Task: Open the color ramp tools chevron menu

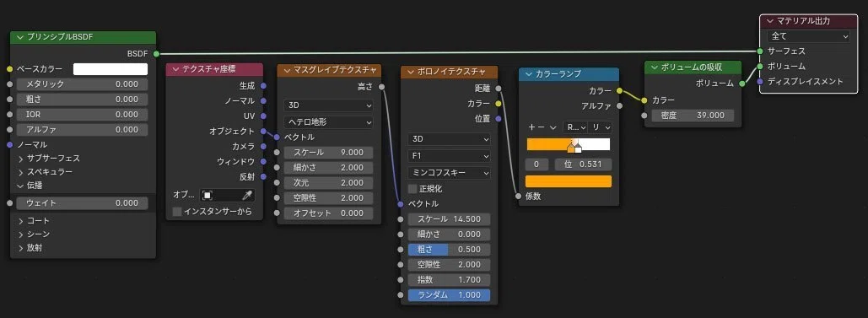Action: tap(553, 127)
